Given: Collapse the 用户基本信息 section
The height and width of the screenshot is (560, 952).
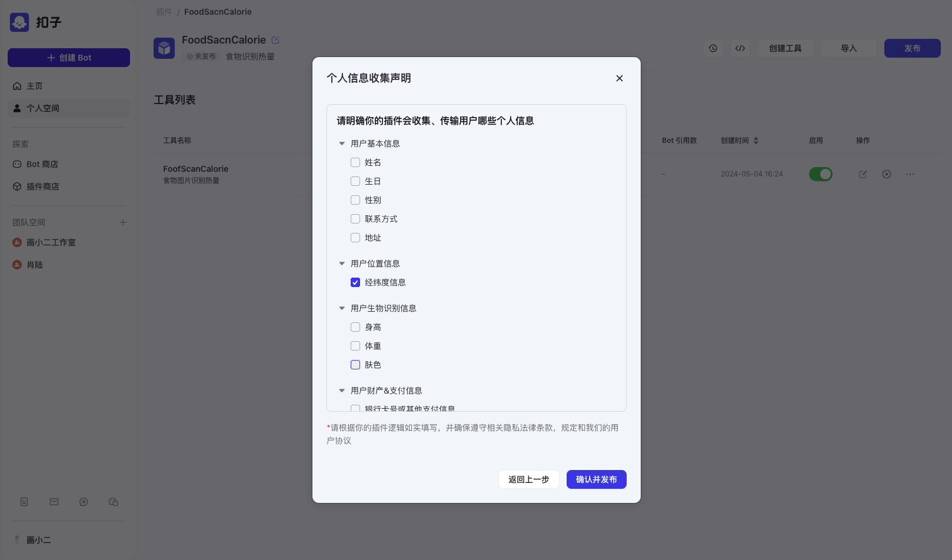Looking at the screenshot, I should point(342,144).
